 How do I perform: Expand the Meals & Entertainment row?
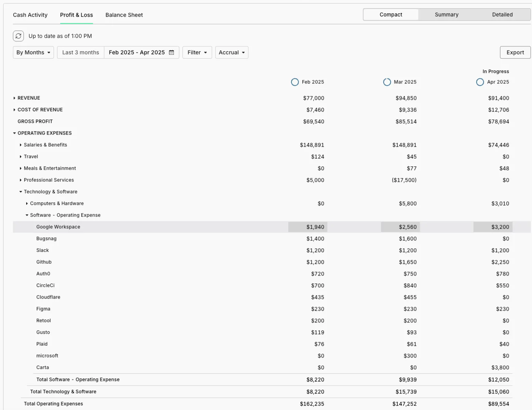(x=21, y=168)
